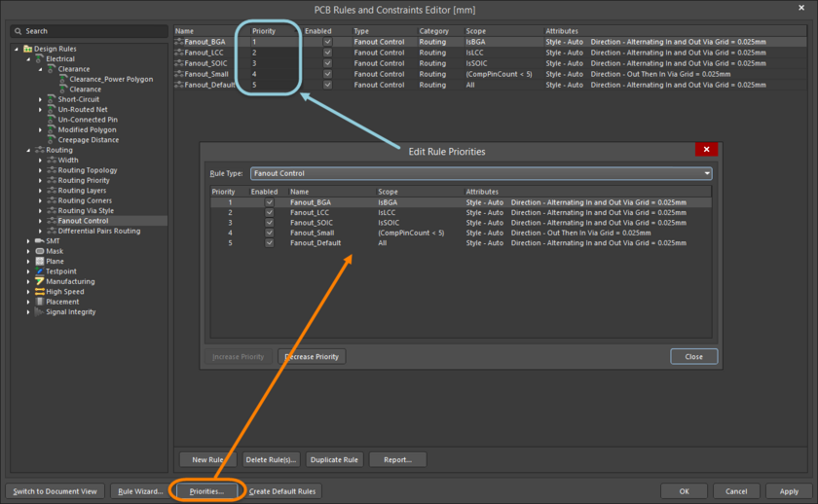
Task: Click the Design Rules folder icon
Action: click(27, 49)
